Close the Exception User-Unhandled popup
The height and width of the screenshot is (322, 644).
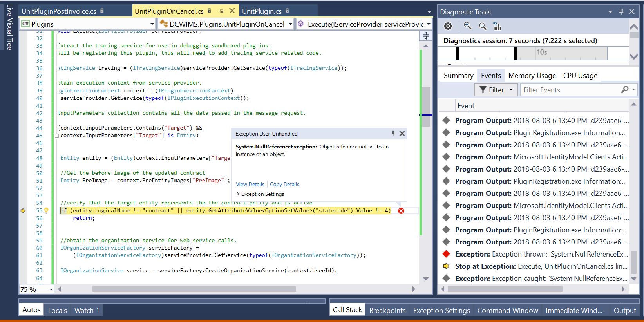[x=402, y=134]
